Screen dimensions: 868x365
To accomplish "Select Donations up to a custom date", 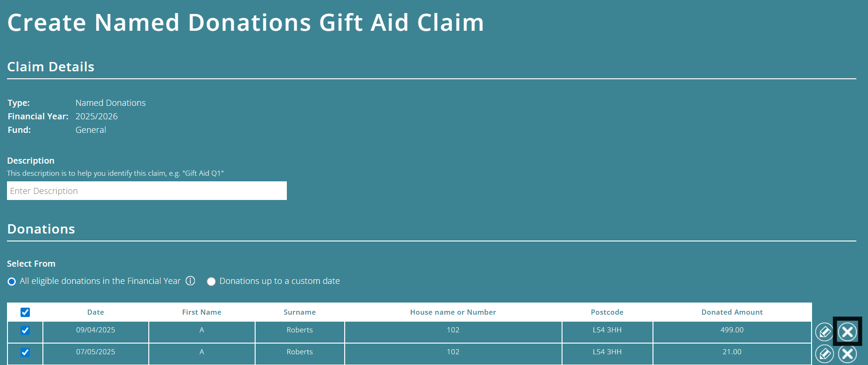I will coord(211,281).
